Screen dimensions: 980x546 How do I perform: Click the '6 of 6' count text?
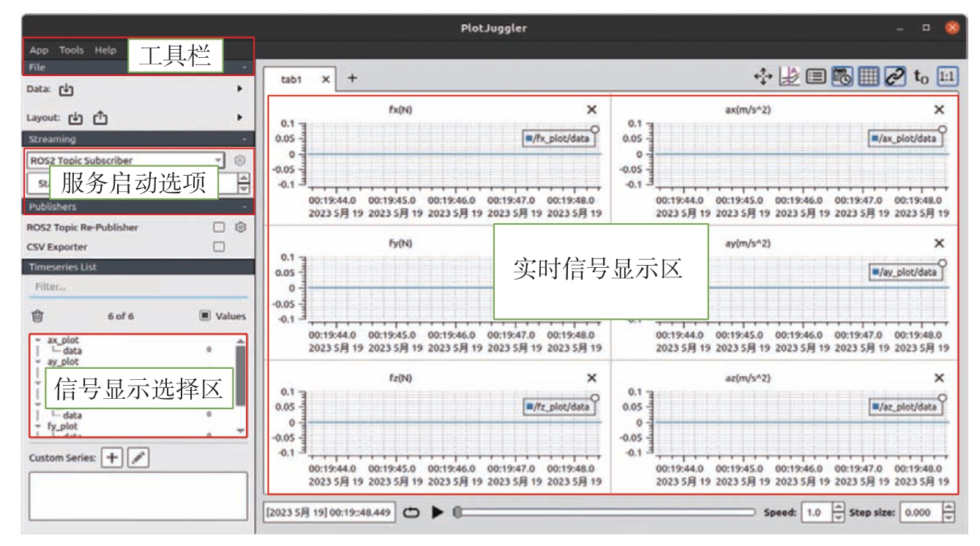tap(121, 316)
